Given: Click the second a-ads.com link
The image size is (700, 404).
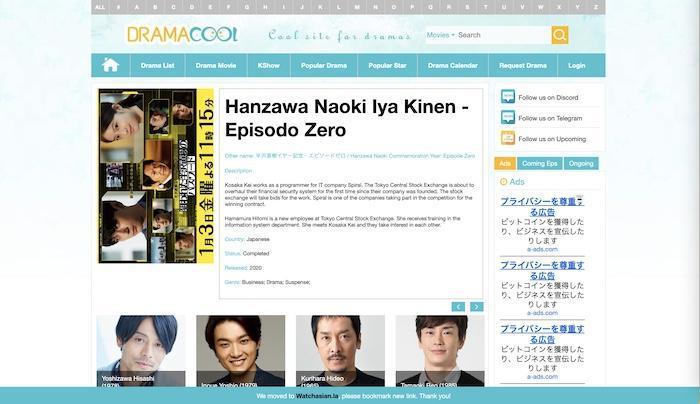Looking at the screenshot, I should coord(542,313).
